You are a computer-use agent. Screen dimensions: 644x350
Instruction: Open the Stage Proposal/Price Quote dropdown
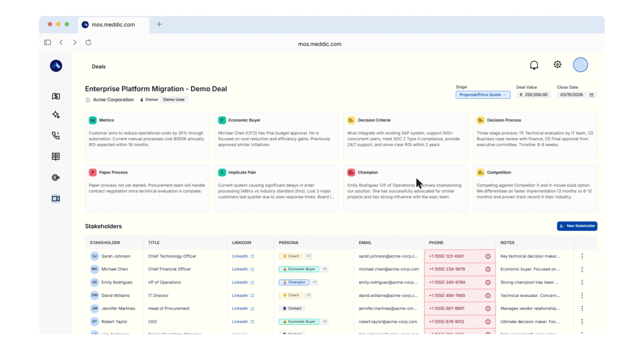coord(483,95)
